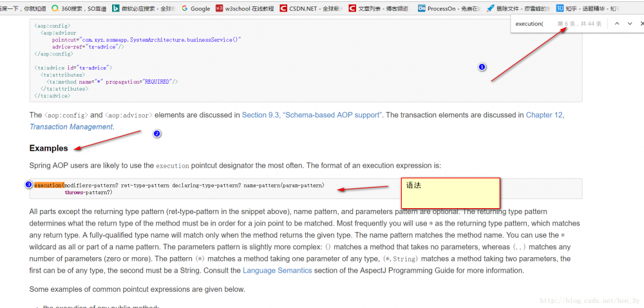Click the </tx:advice> closing tag line

pyautogui.click(x=53, y=95)
